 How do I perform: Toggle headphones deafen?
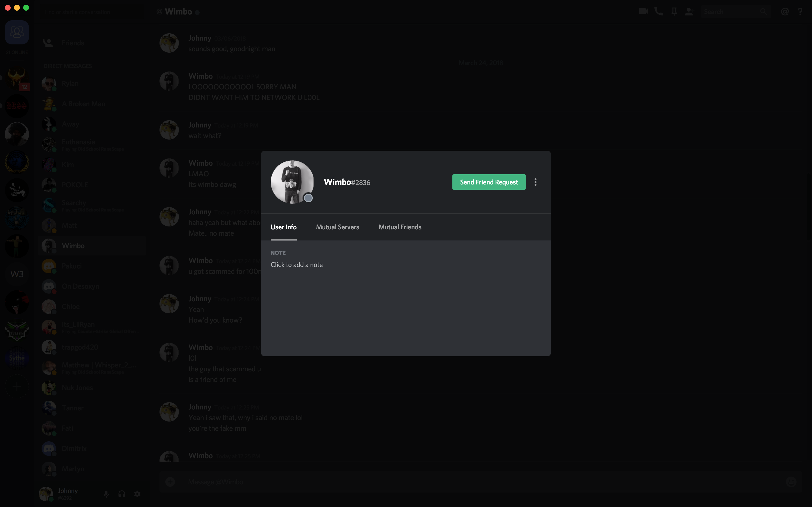click(x=122, y=494)
